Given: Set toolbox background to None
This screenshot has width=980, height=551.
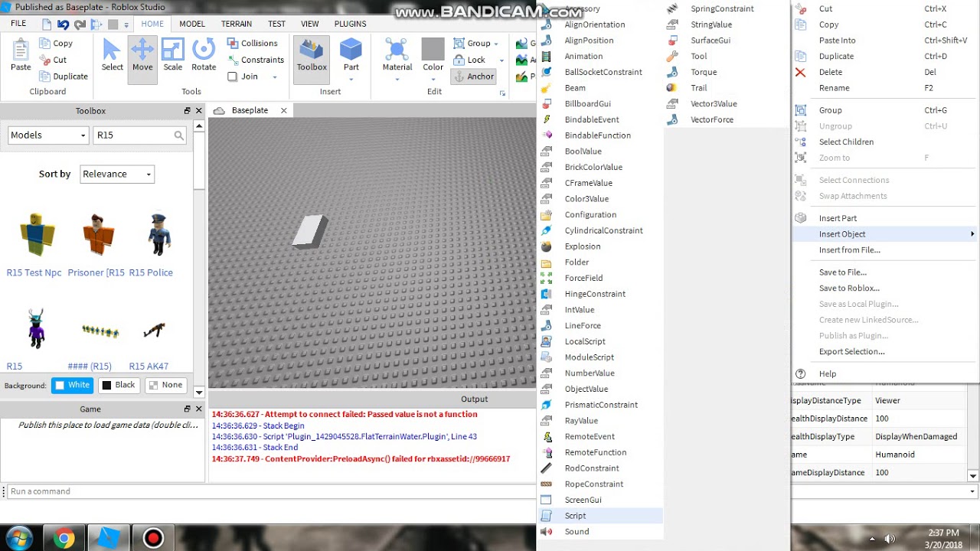Looking at the screenshot, I should (165, 385).
